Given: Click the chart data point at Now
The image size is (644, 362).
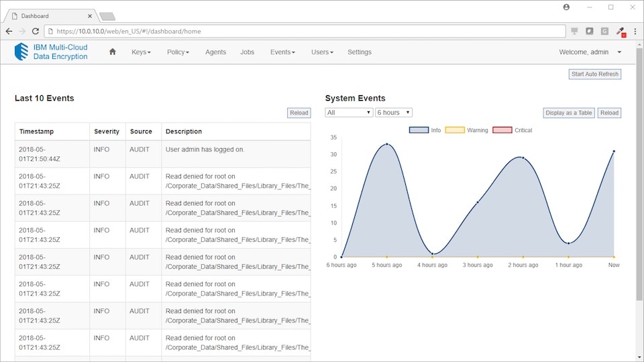Looking at the screenshot, I should (x=614, y=151).
